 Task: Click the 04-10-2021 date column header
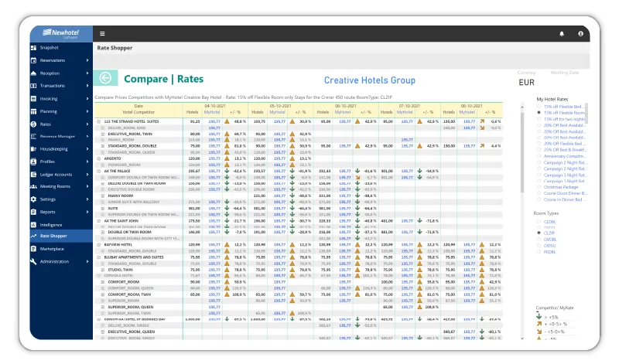coord(214,106)
